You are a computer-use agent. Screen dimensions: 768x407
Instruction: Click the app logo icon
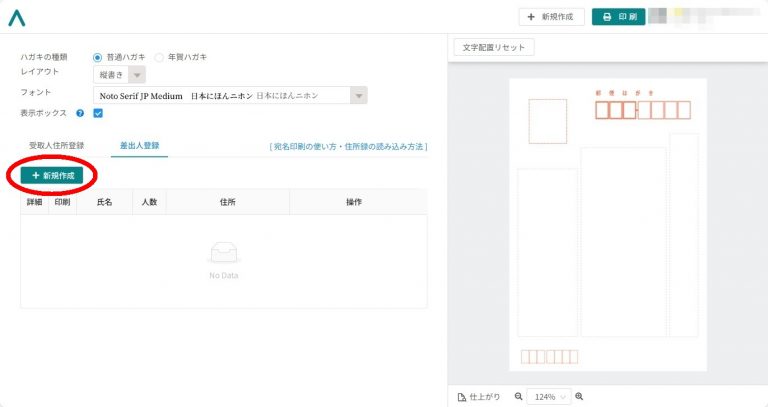[17, 18]
